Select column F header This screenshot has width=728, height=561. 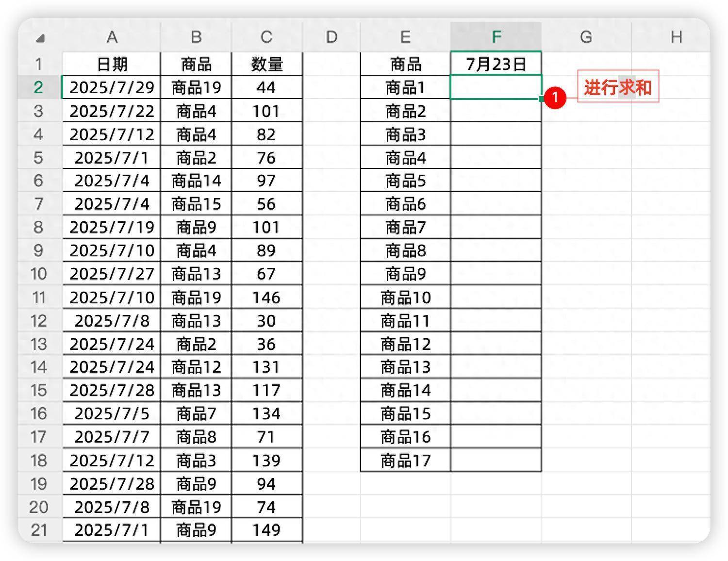(496, 36)
